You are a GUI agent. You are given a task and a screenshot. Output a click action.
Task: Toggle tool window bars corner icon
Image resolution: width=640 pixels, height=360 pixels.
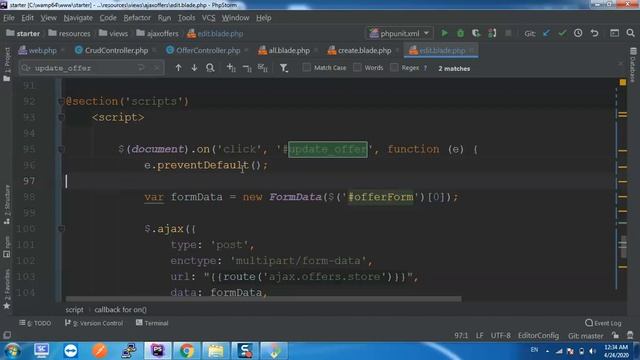pos(7,335)
